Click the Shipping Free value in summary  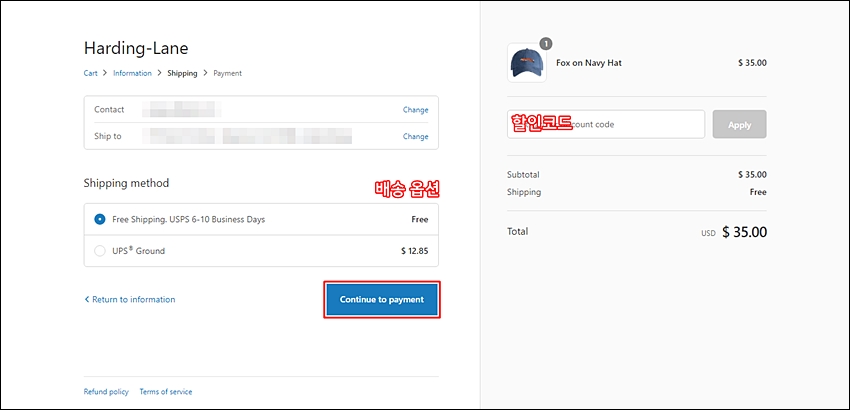coord(758,192)
